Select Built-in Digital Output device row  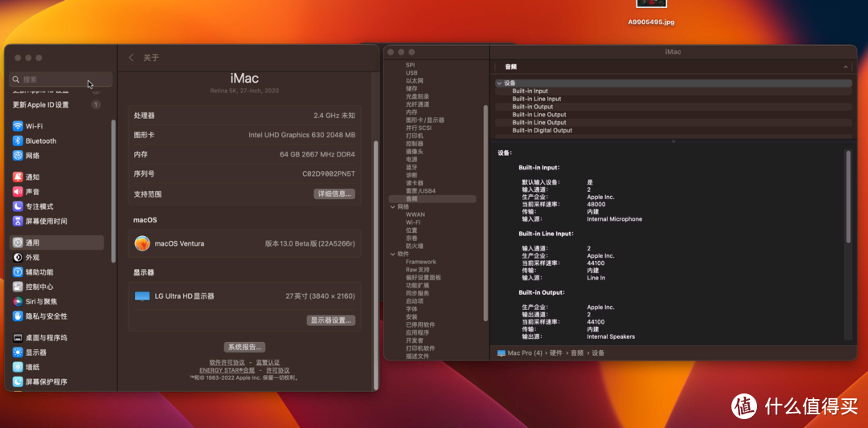tap(674, 131)
